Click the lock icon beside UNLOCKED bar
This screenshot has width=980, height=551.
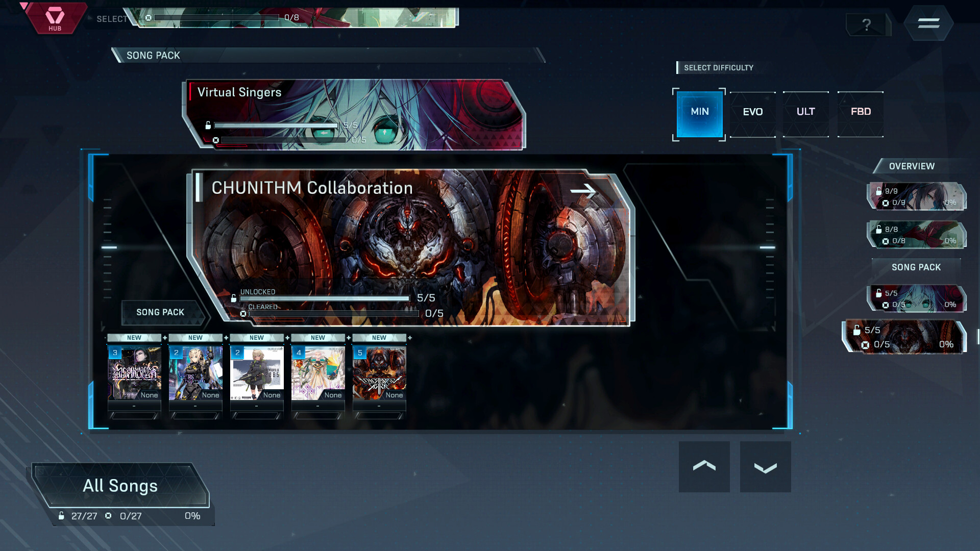[x=234, y=298]
